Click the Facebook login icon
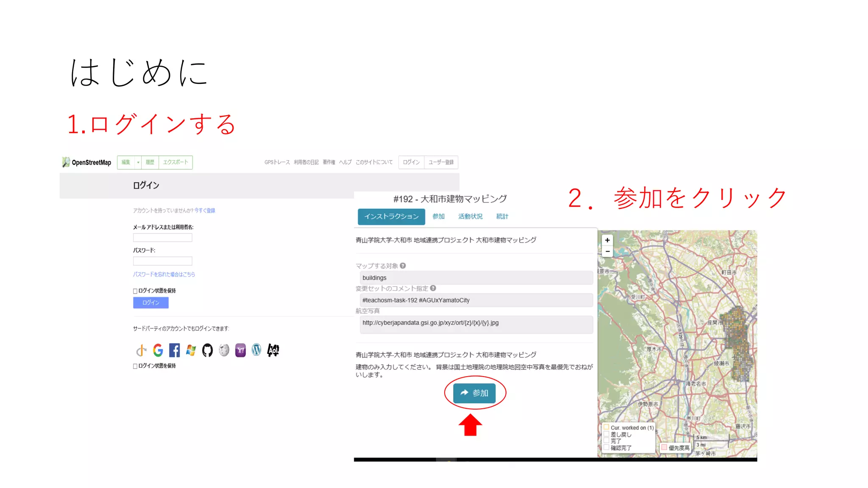The image size is (868, 488). click(x=174, y=350)
